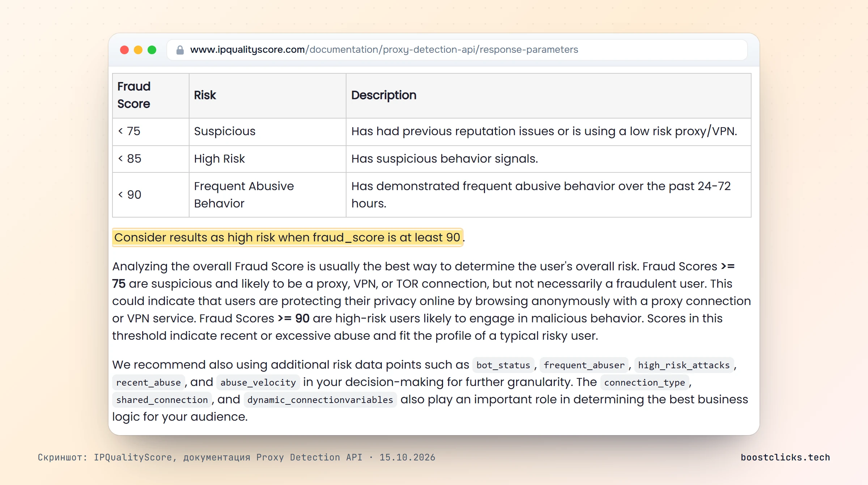Click the low risk proxy/VPN description cell
868x485 pixels.
tap(548, 132)
